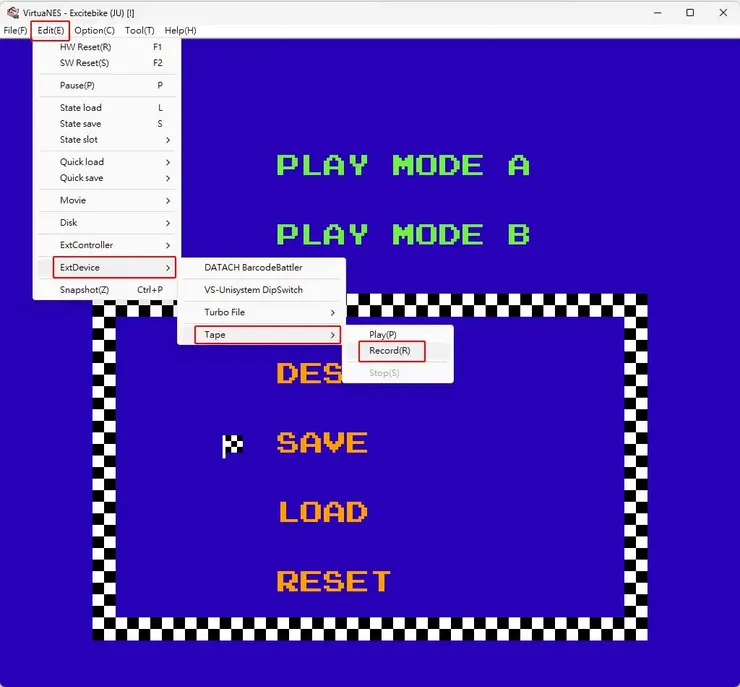Click PLAY MODE B game text

[404, 235]
